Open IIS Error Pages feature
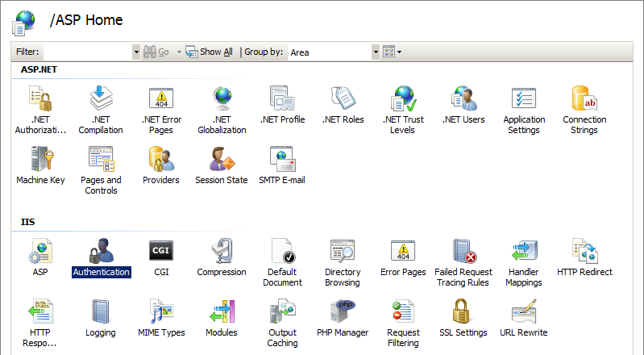 403,257
